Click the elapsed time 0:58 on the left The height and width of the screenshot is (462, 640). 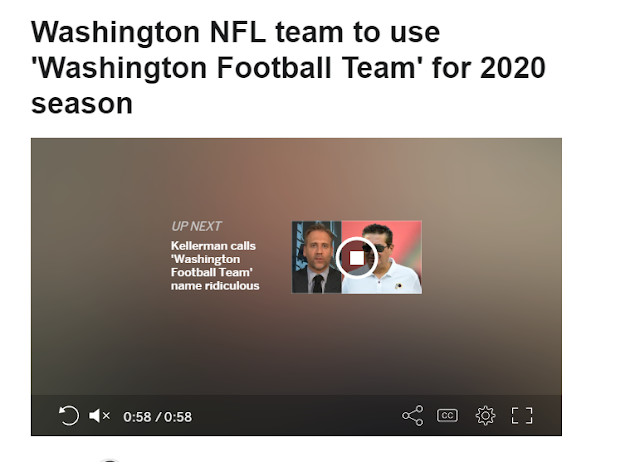tap(137, 417)
